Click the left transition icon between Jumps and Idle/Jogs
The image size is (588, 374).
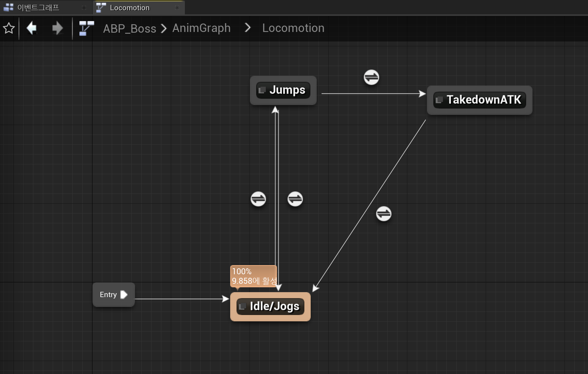(258, 199)
